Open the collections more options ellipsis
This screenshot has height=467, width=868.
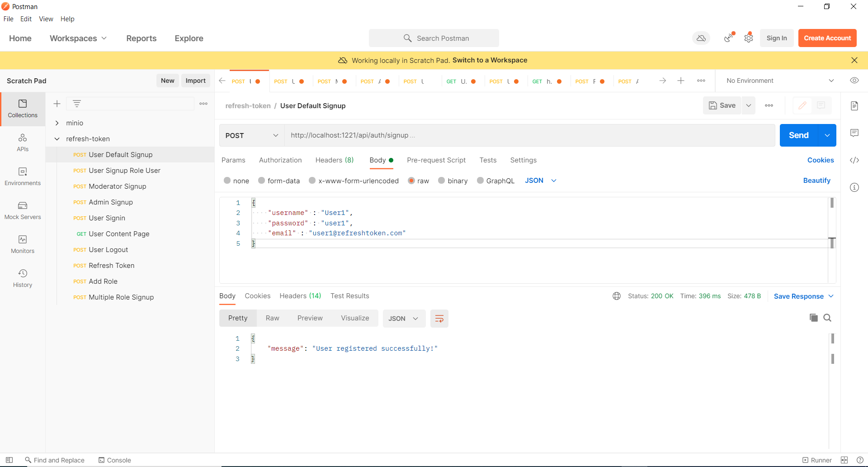(x=203, y=104)
